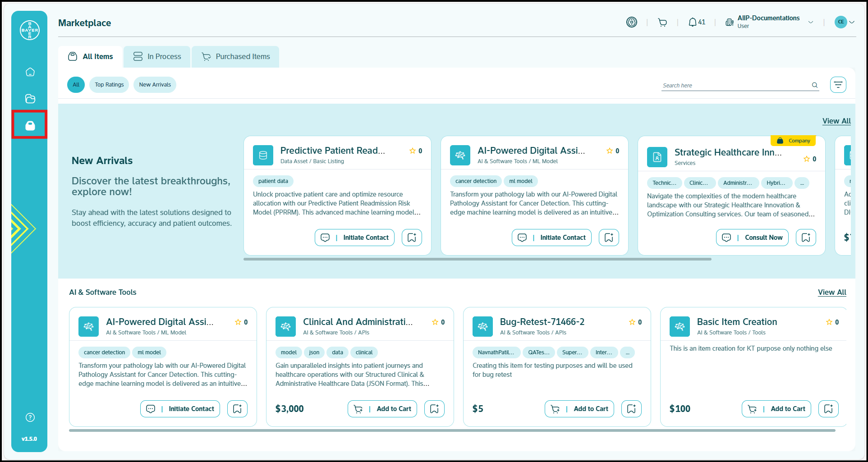Bookmark the Basic Item Creation card
Viewport: 868px width, 462px height.
828,409
